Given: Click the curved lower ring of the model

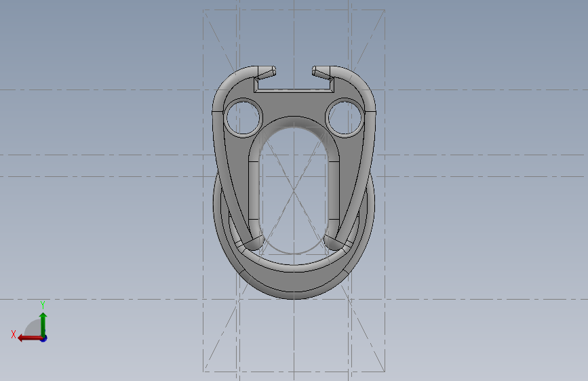Looking at the screenshot, I should point(294,281).
